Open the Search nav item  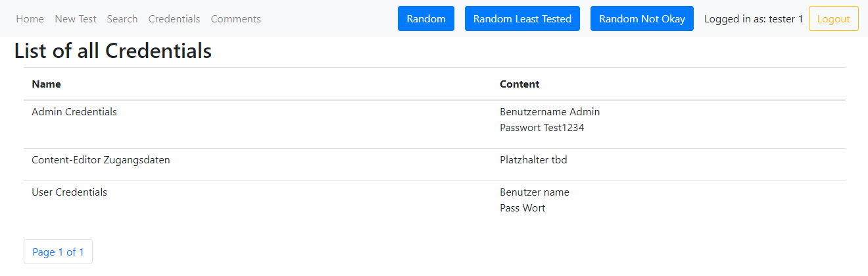click(122, 19)
